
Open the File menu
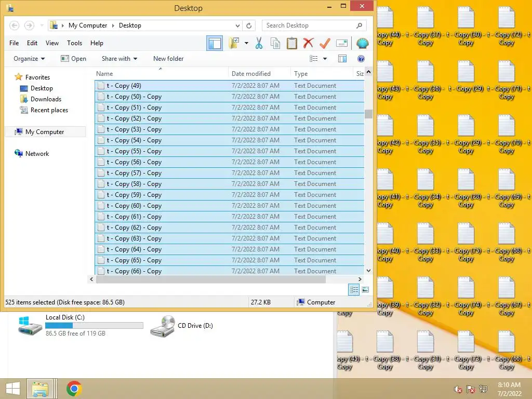pyautogui.click(x=14, y=43)
